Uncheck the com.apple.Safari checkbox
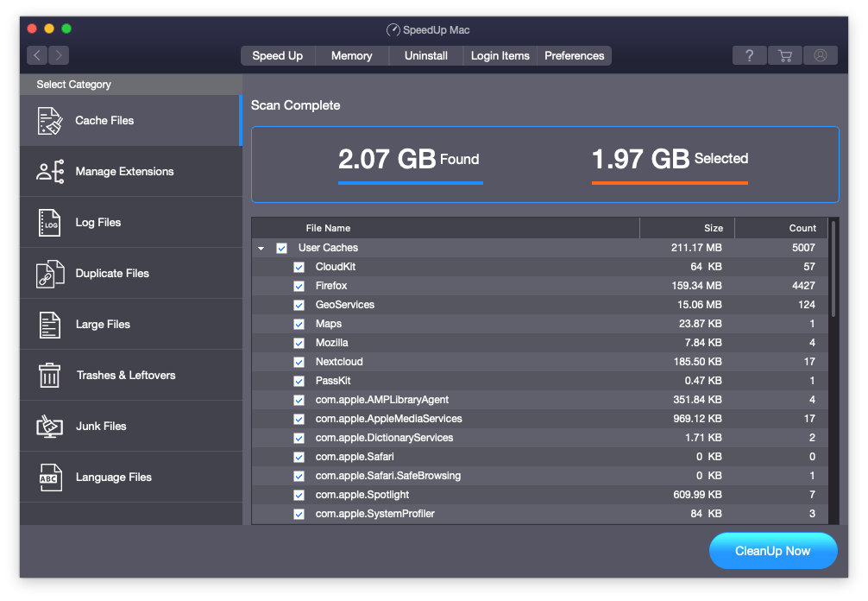 click(x=299, y=457)
